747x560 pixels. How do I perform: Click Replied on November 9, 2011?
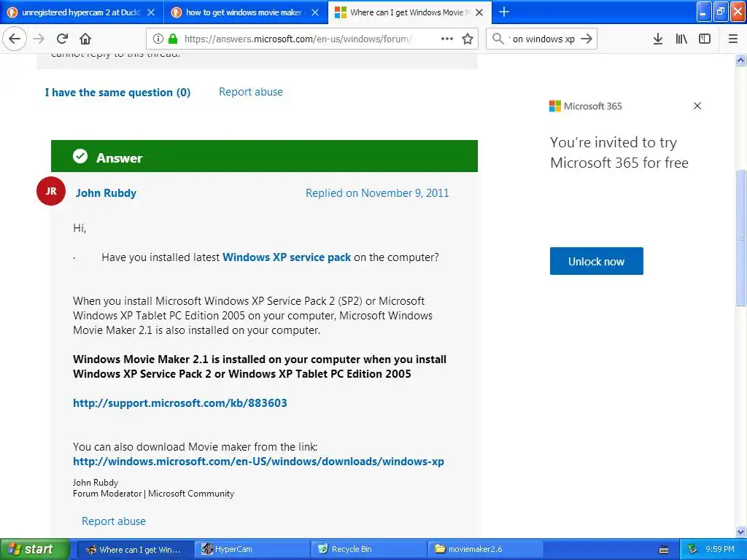click(377, 192)
